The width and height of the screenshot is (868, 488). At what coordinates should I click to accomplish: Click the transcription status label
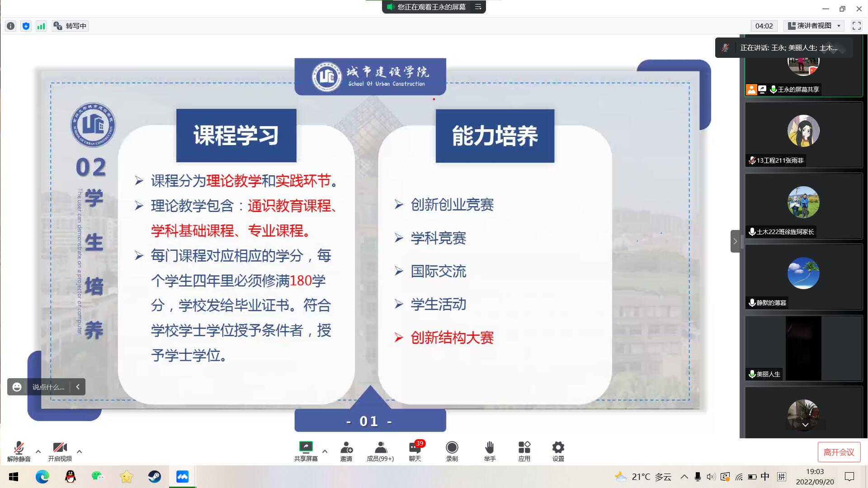71,26
